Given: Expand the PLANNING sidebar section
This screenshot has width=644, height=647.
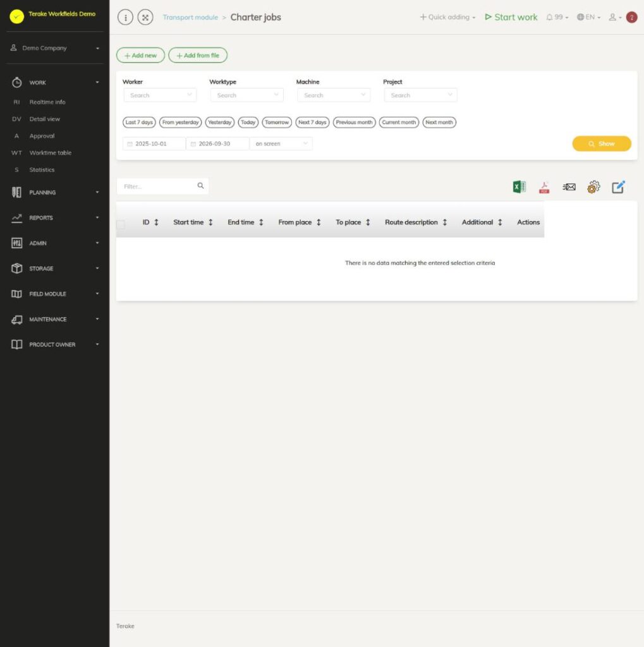Looking at the screenshot, I should (54, 192).
